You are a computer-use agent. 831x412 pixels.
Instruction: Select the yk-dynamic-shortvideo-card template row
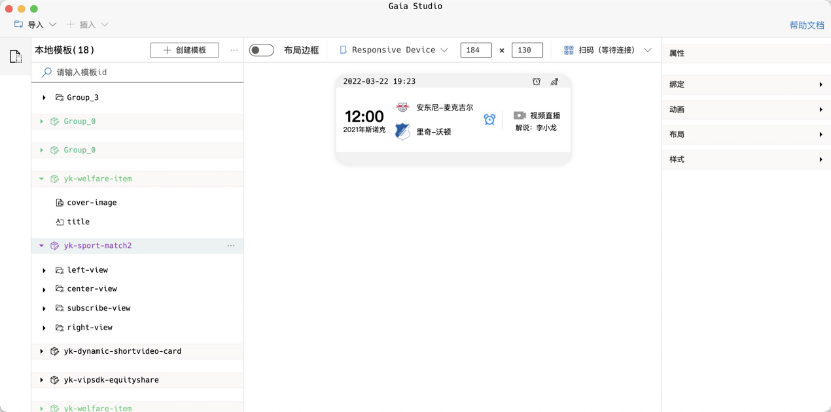pos(138,351)
